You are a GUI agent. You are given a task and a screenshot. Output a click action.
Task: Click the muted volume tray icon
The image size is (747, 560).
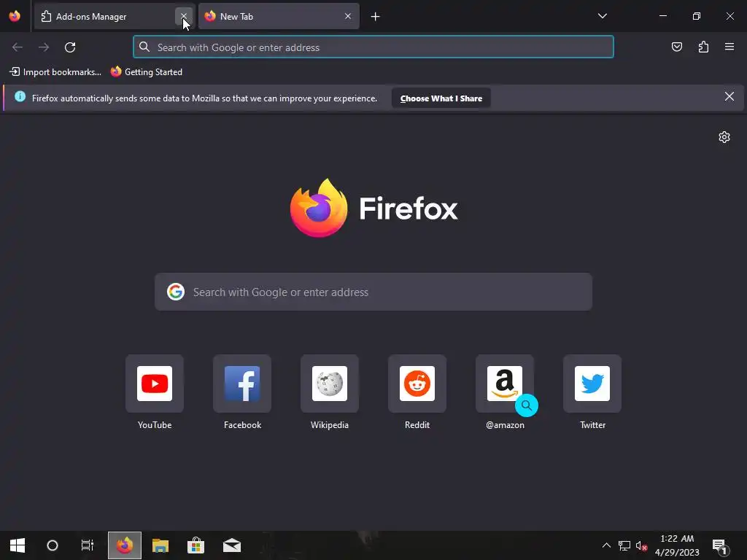[x=641, y=545]
